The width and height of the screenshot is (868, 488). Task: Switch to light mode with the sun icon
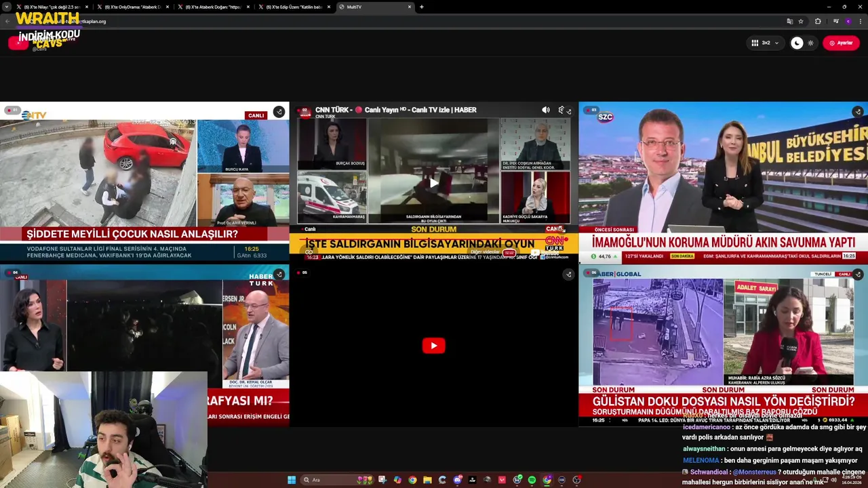[x=810, y=43]
